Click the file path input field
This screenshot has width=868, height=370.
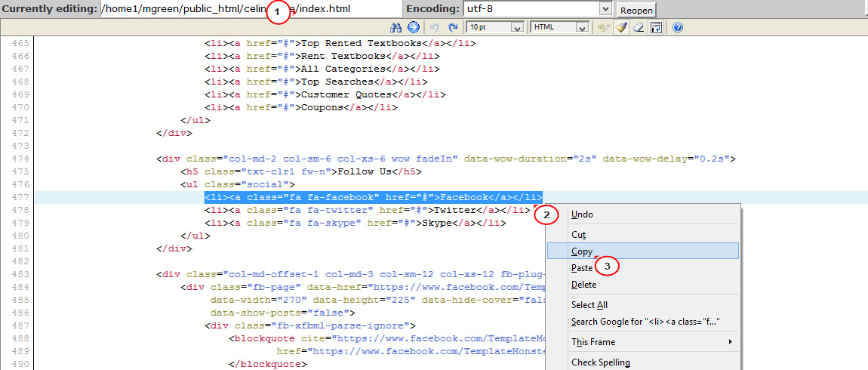click(252, 9)
